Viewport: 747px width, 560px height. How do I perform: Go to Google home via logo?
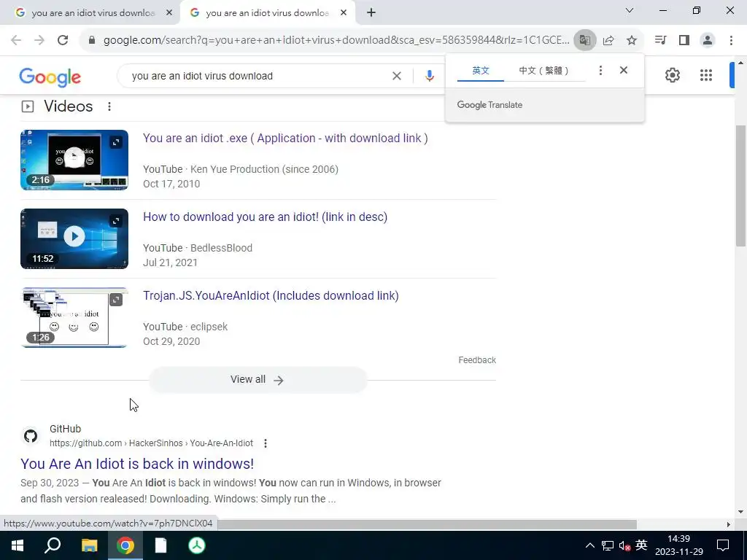click(x=50, y=77)
